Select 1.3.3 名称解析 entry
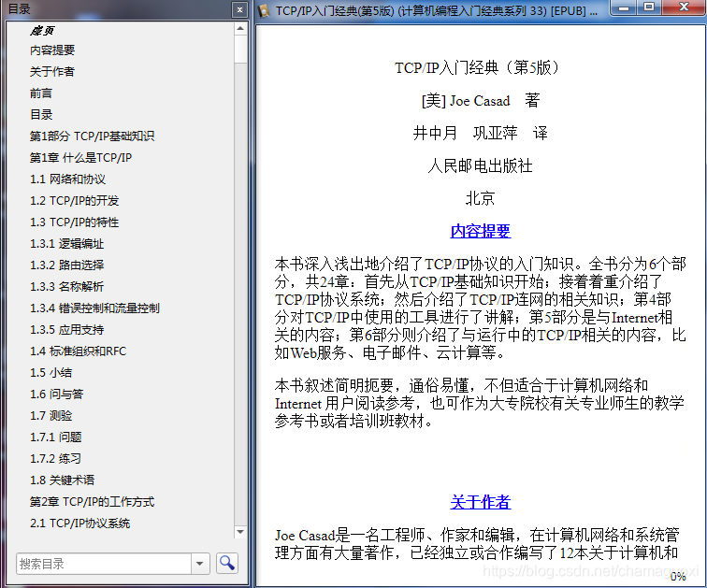Screen dimensions: 707x588 (x=66, y=287)
